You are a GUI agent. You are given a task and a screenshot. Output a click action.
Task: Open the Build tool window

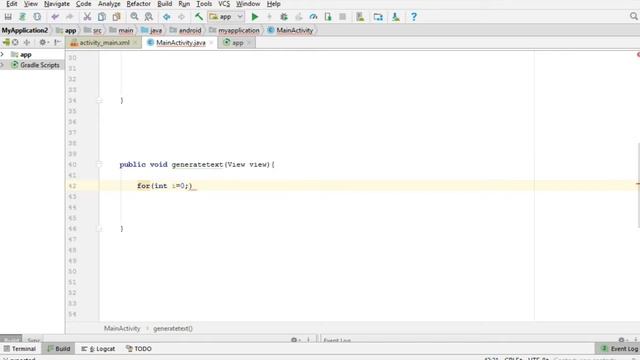pos(59,349)
